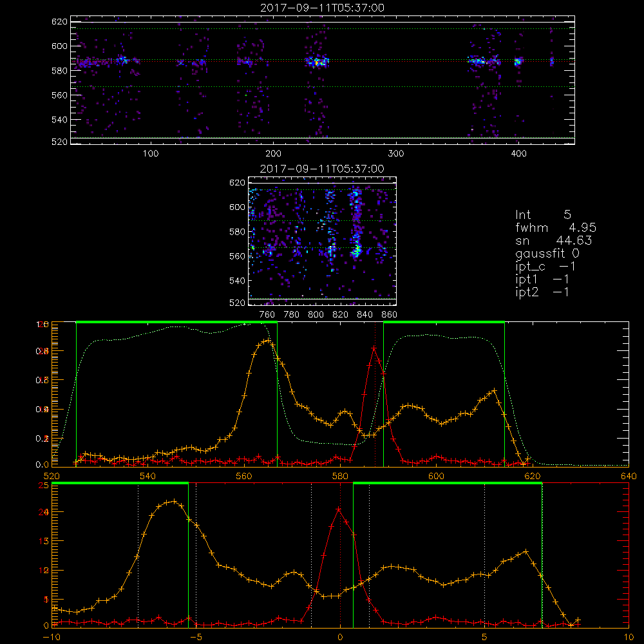Click x-axis label 640 of the profile plot
The height and width of the screenshot is (644, 644).
click(x=629, y=476)
